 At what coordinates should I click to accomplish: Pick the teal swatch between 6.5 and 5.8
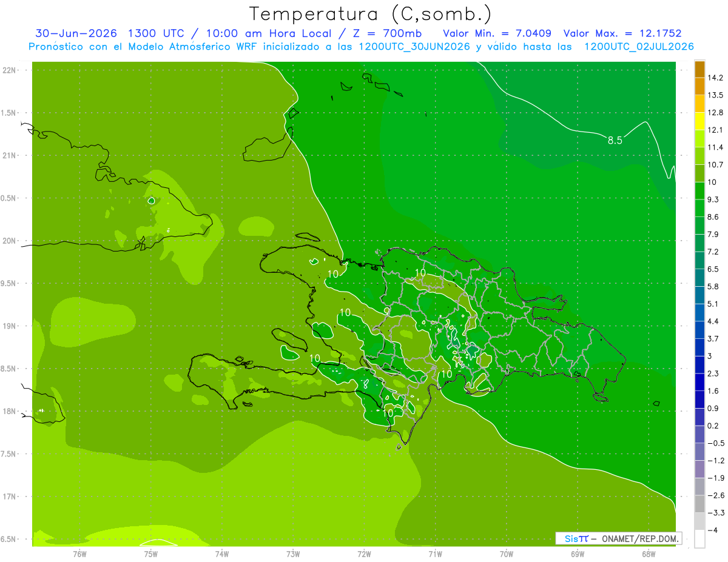pos(699,278)
